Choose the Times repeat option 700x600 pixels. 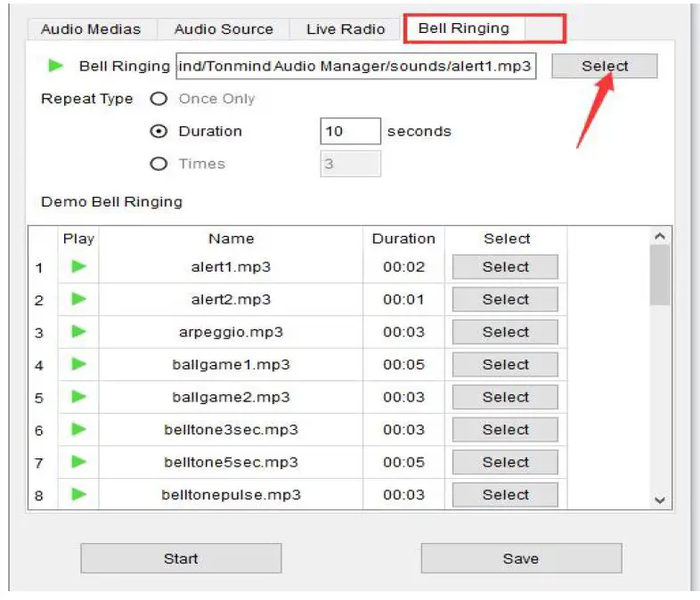(x=159, y=164)
